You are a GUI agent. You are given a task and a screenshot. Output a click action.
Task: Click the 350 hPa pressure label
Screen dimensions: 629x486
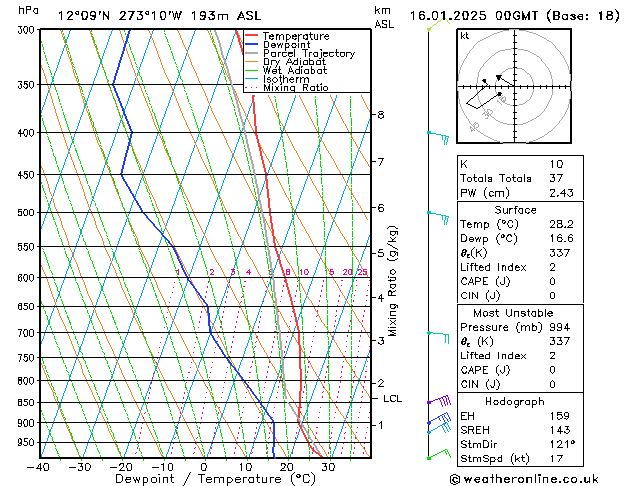coord(28,85)
